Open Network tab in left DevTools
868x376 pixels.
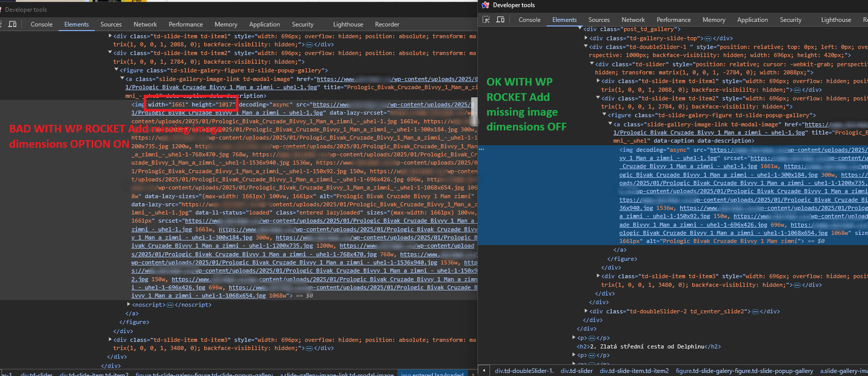tap(145, 24)
